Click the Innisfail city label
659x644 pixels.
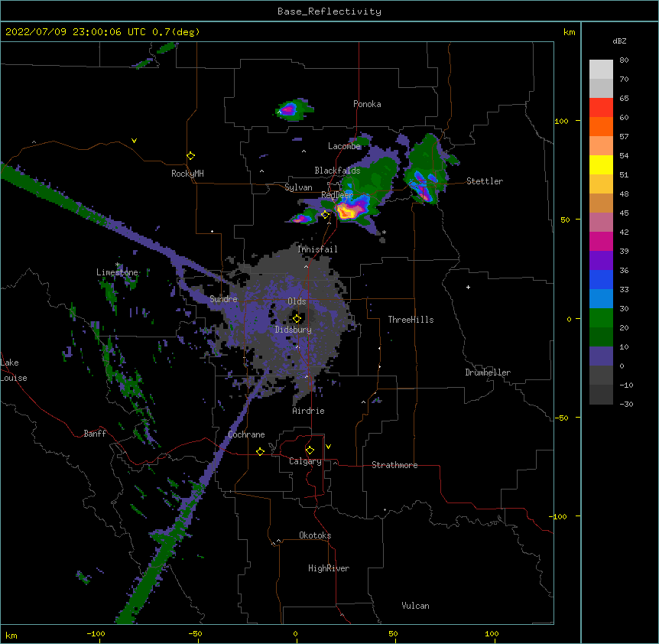pos(317,249)
